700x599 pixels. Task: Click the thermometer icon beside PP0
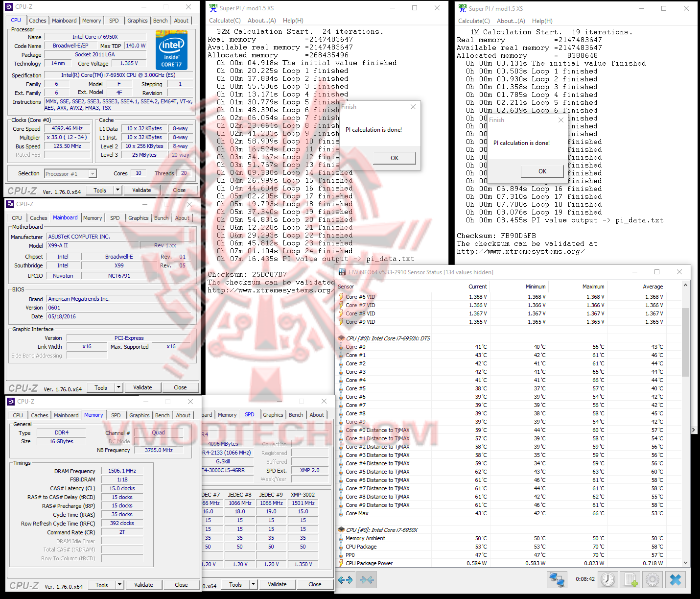[x=341, y=555]
